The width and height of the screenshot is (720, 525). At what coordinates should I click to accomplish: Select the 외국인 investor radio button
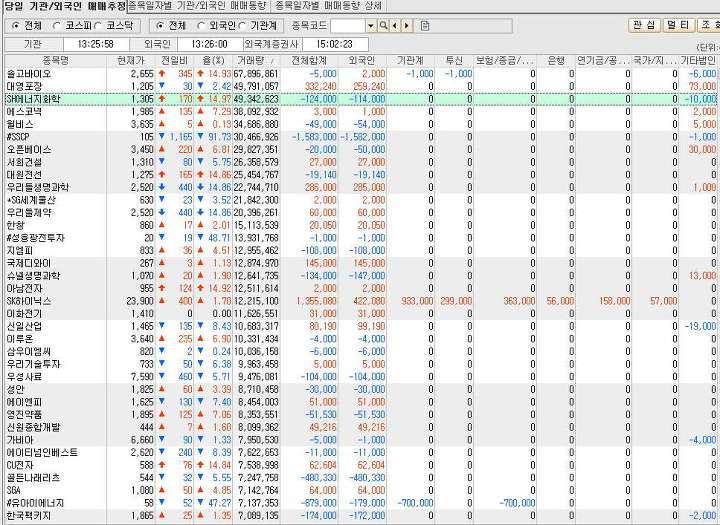coord(201,26)
